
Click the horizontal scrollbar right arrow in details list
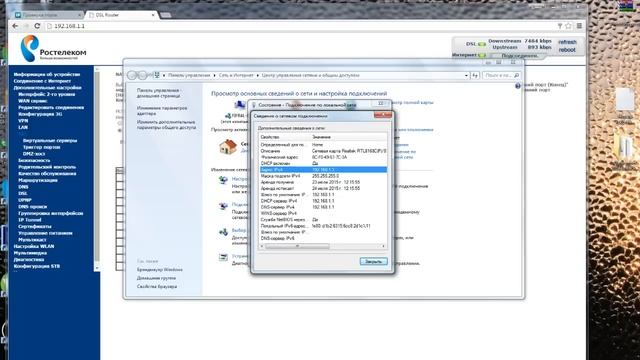383,246
